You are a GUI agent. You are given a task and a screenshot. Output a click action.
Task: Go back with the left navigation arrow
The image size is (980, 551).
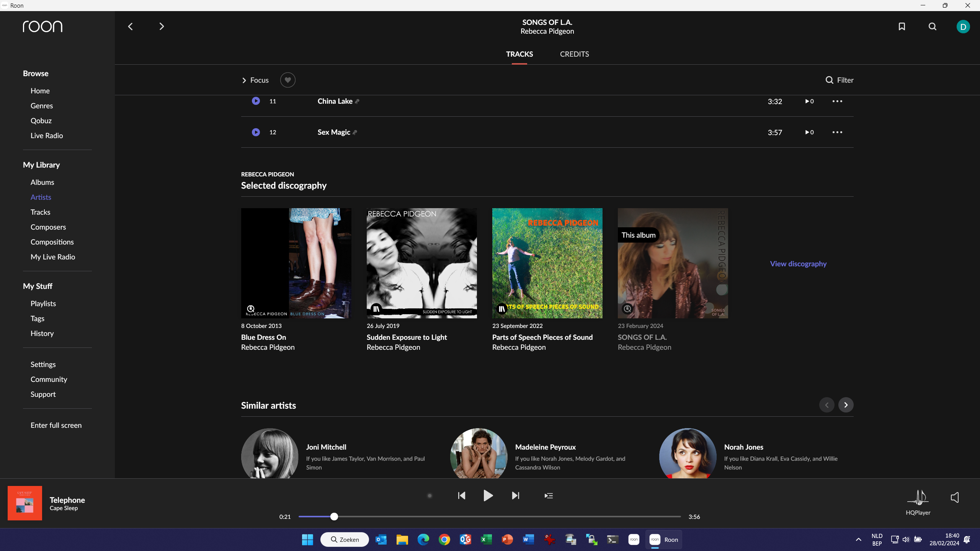click(x=130, y=26)
